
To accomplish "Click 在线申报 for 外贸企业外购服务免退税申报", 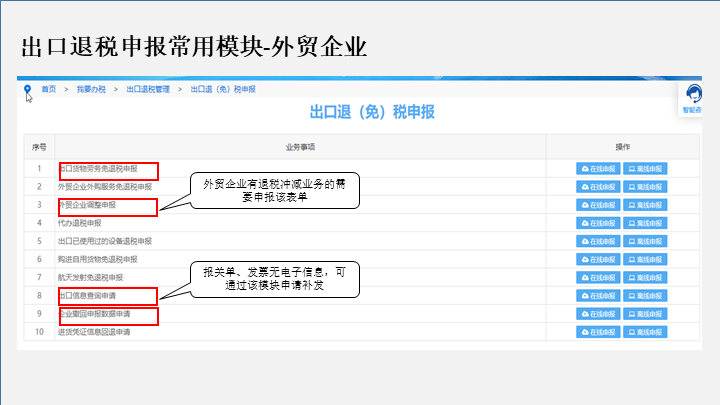I will [x=598, y=187].
